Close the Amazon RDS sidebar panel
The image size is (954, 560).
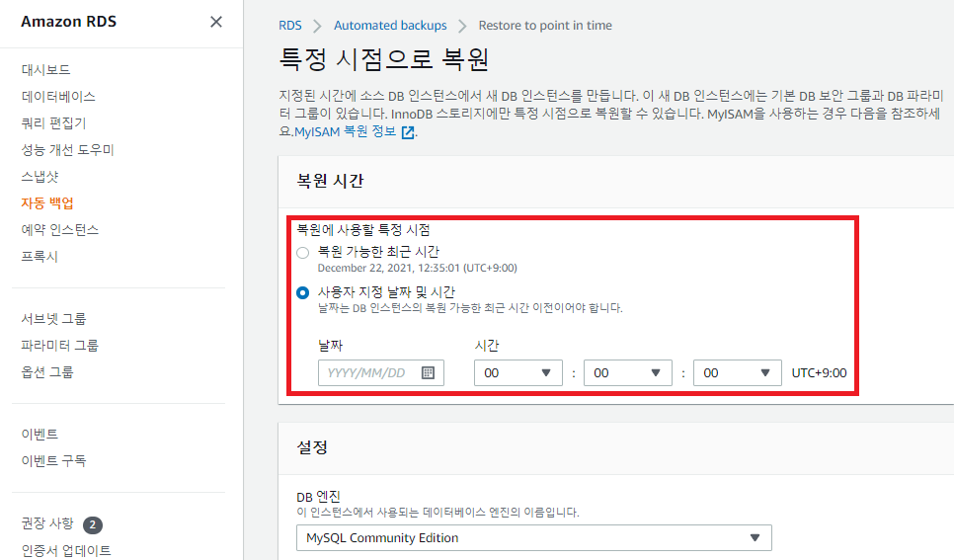[x=216, y=22]
